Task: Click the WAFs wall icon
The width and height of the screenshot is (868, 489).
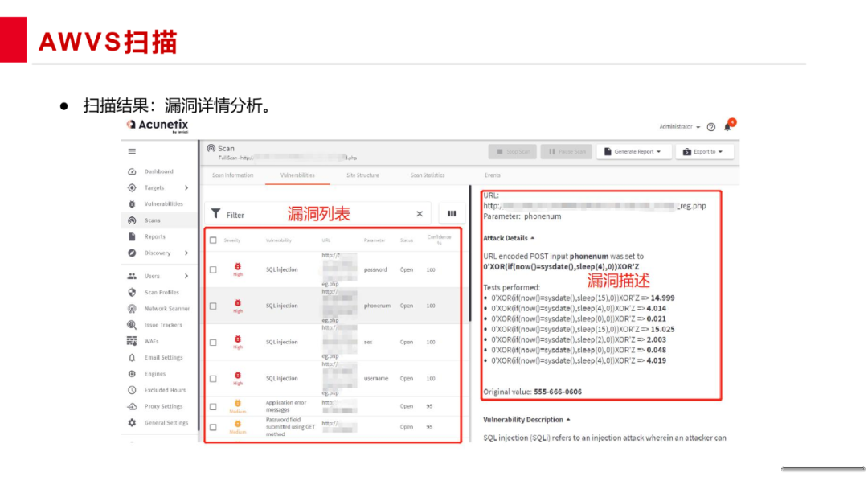Action: pyautogui.click(x=132, y=341)
